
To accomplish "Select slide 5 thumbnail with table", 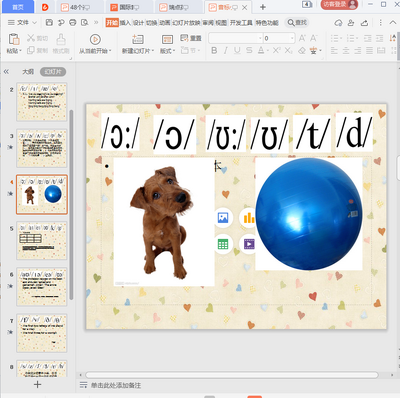I will (x=42, y=241).
